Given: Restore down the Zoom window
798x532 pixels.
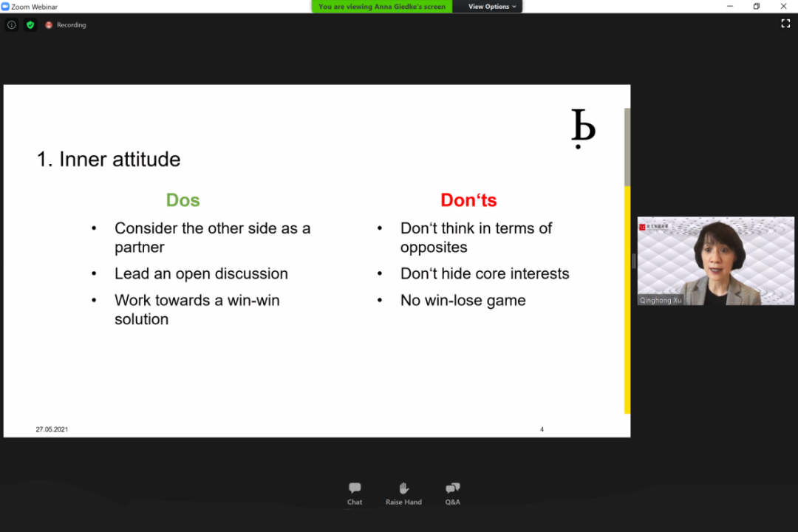Looking at the screenshot, I should 757,6.
